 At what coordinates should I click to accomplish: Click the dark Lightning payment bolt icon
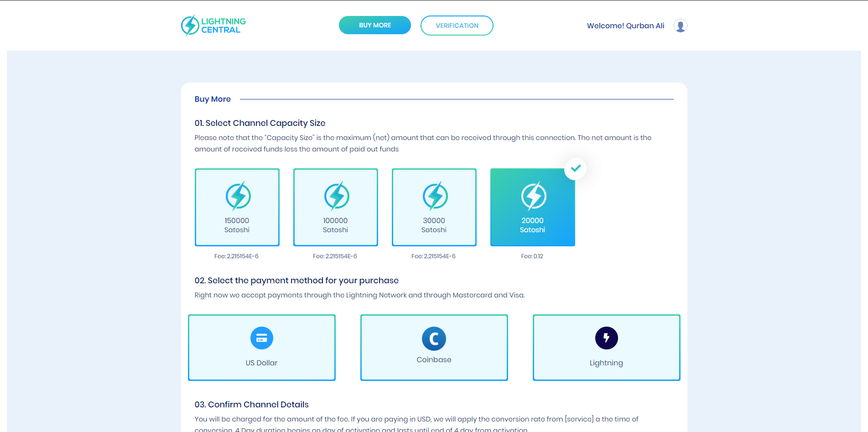(606, 338)
